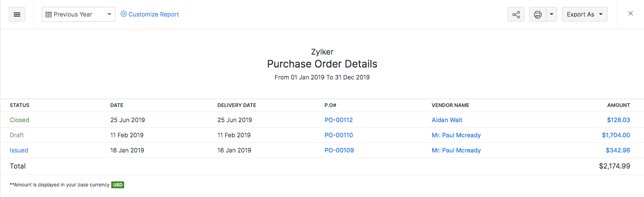
Task: Click the Draft status link
Action: (17, 135)
